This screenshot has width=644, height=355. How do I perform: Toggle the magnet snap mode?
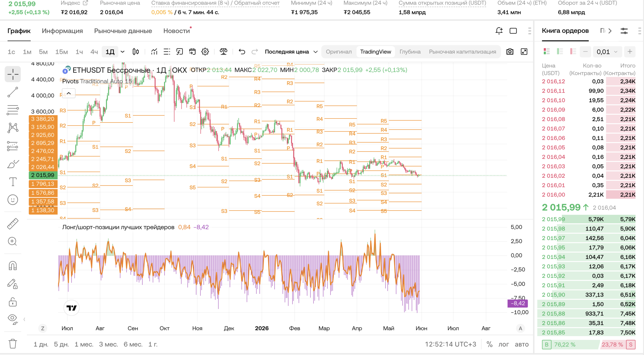[13, 266]
